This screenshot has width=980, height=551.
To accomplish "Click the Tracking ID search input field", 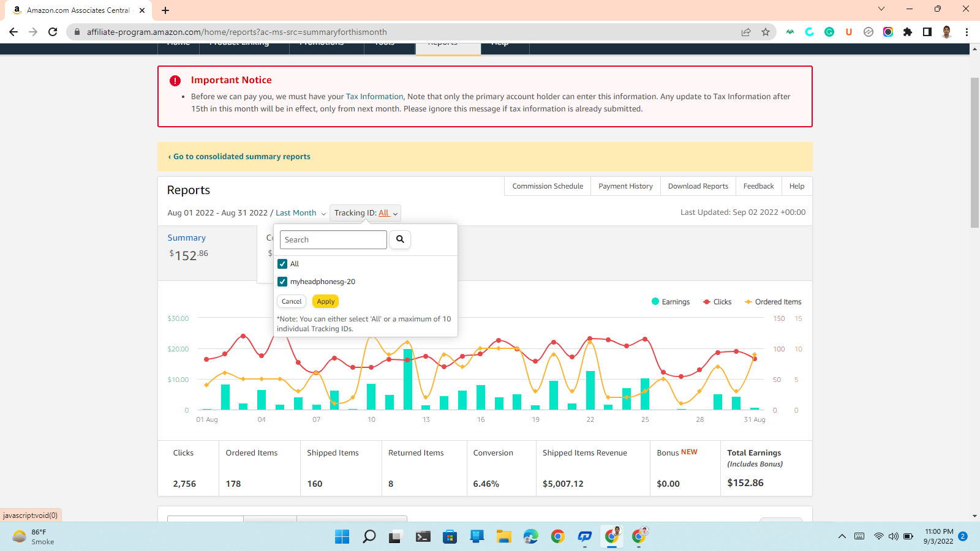I will click(x=333, y=239).
